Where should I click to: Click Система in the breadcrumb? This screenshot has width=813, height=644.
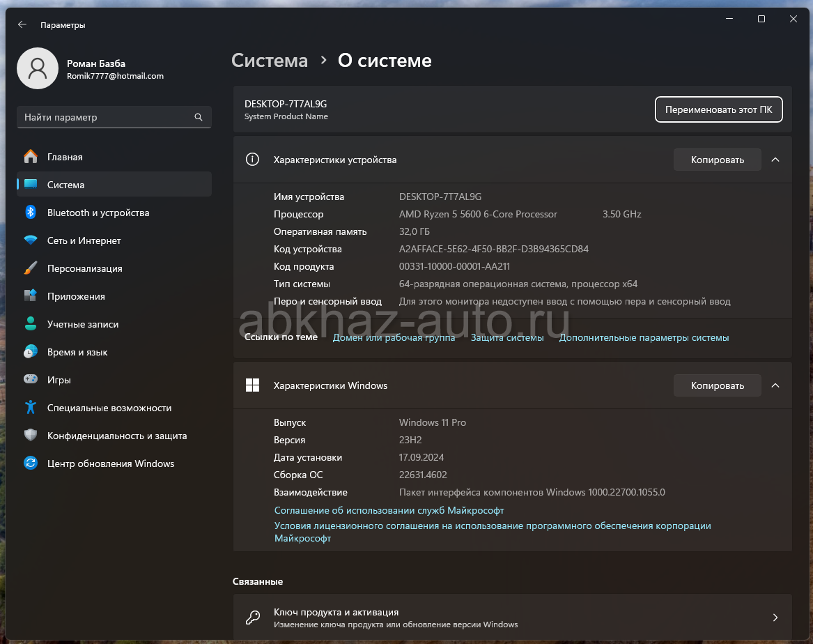coord(270,60)
